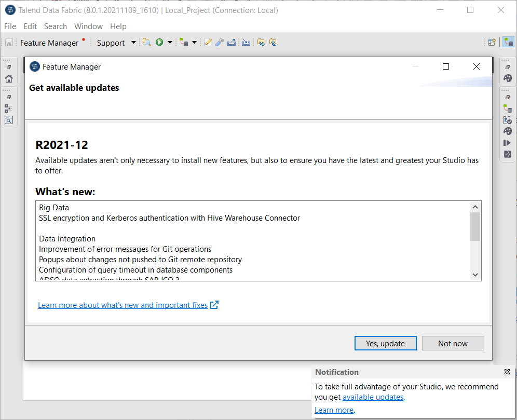Image resolution: width=517 pixels, height=420 pixels.
Task: Open the tree outline view icon in left sidebar
Action: 8,109
